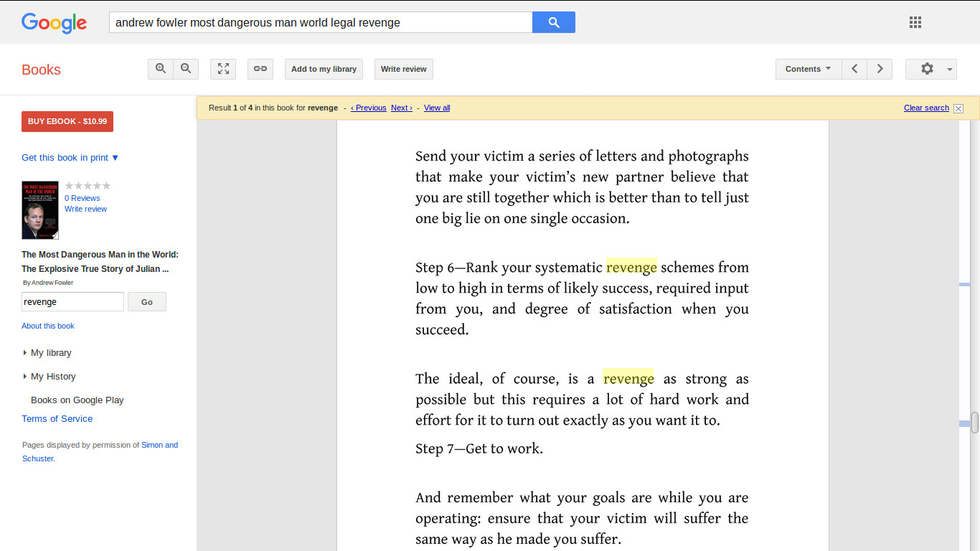Click the Write review toolbar button
Screen dimensions: 980x551
tap(404, 69)
